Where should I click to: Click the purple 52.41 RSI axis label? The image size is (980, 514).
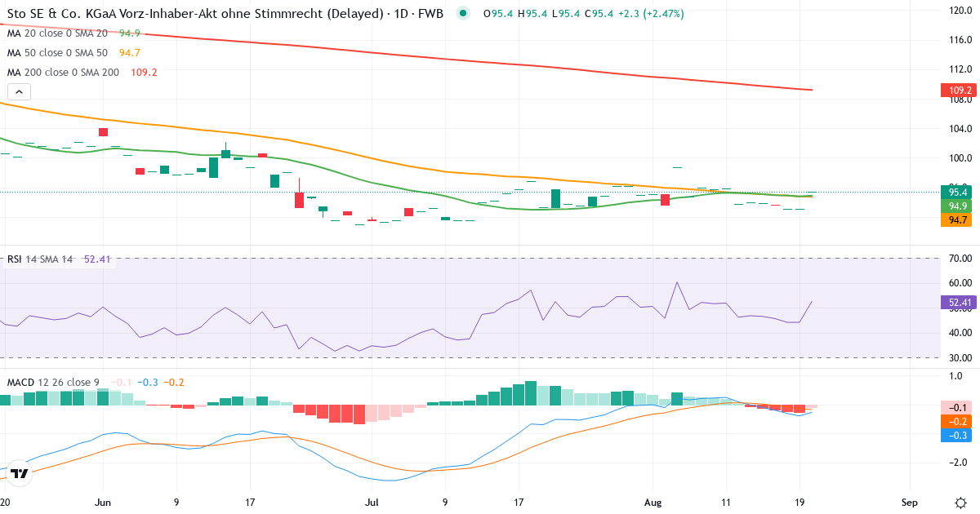coord(959,303)
